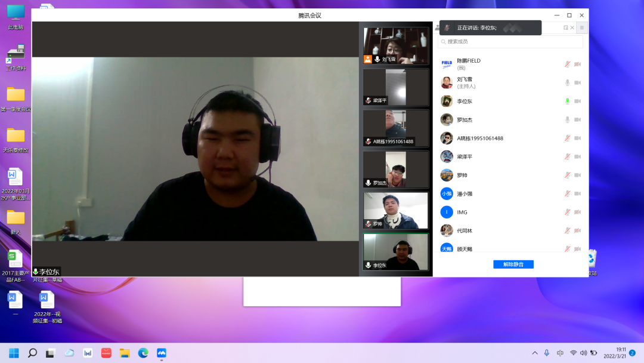Click 李位东's avatar in the member list

(447, 101)
